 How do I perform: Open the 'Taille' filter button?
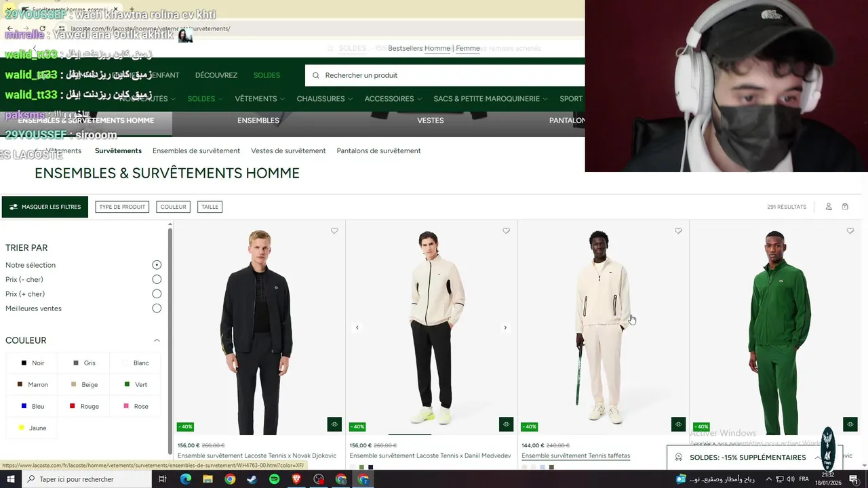point(210,207)
